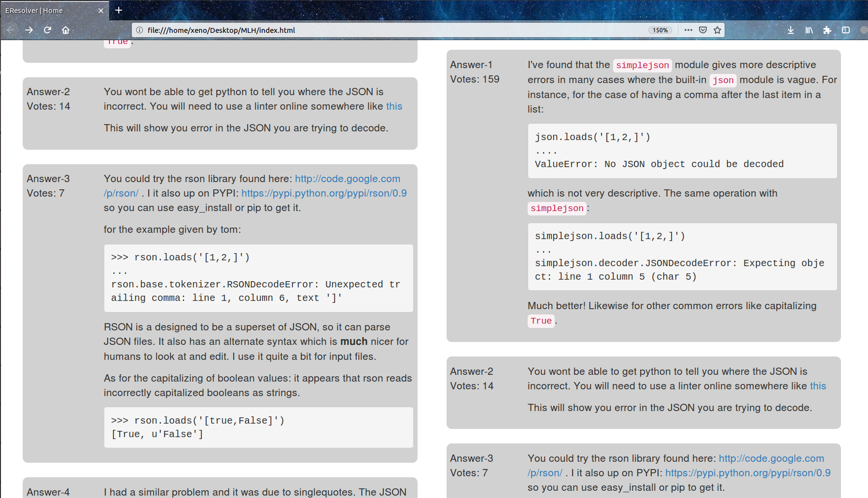
Task: Open the code.google.com rson link in left Answer-3
Action: 348,179
